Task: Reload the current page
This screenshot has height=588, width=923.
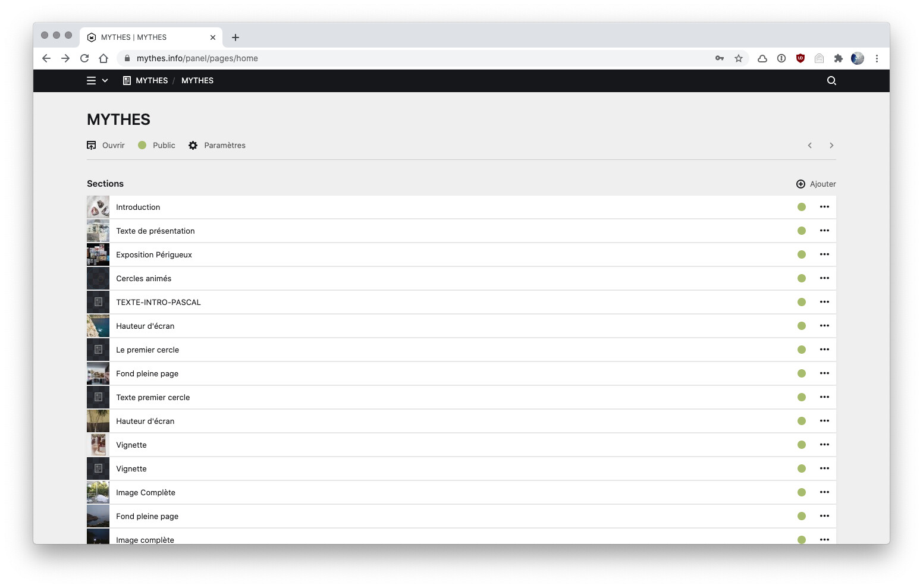Action: tap(84, 58)
